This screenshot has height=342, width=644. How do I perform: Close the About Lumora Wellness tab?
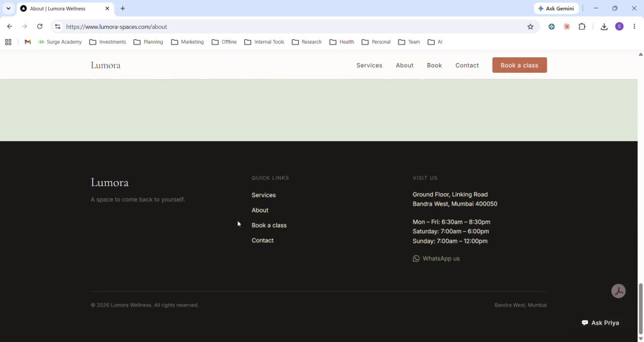(x=107, y=8)
